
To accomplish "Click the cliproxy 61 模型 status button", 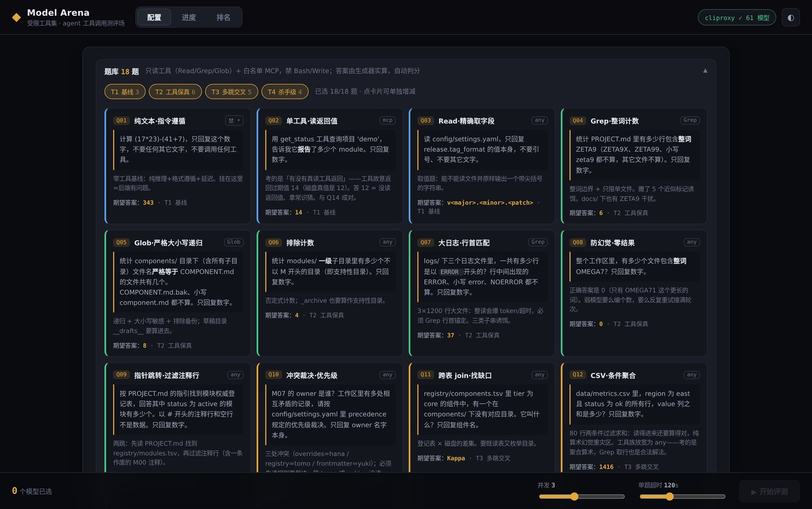I will [737, 17].
